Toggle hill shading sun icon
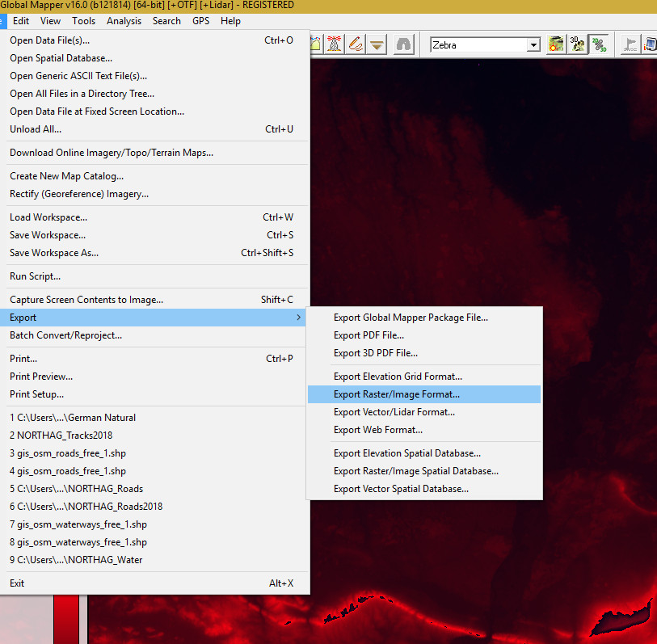This screenshot has width=657, height=644. 556,44
